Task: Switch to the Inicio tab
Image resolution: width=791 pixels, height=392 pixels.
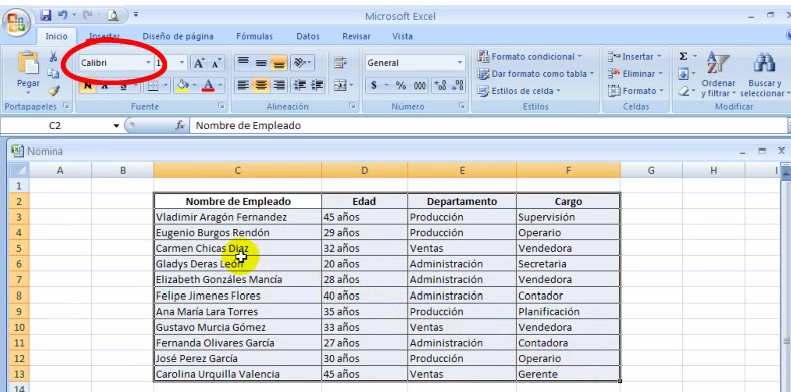Action: (56, 36)
